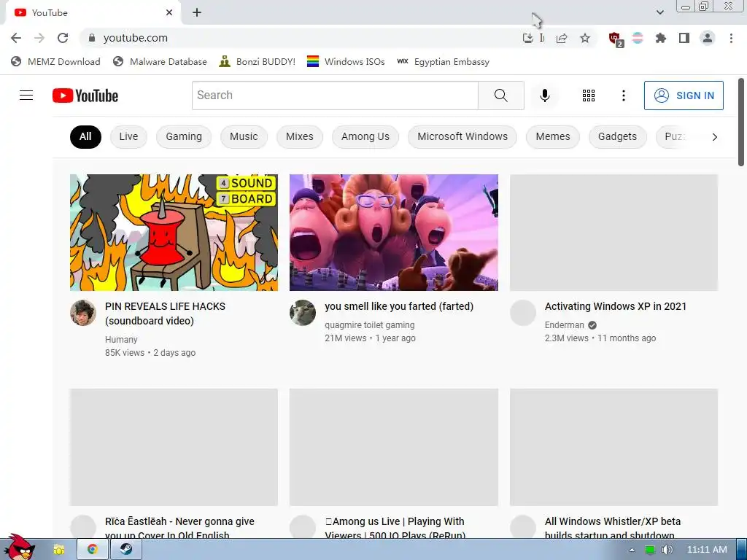Viewport: 747px width, 560px height.
Task: Open the 'you smell like you farted' thumbnail
Action: [x=393, y=233]
